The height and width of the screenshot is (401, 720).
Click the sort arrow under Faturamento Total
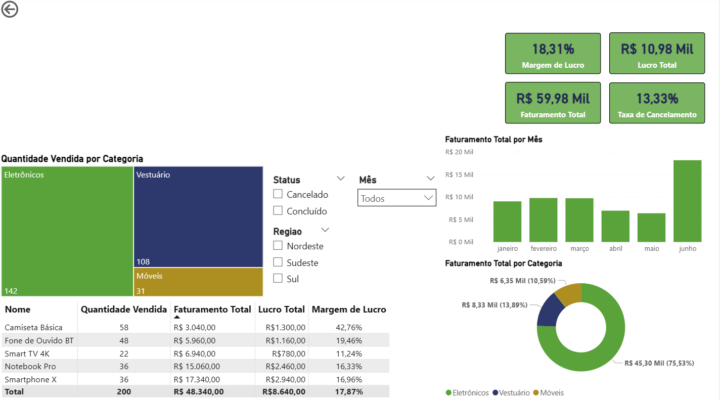click(x=177, y=317)
